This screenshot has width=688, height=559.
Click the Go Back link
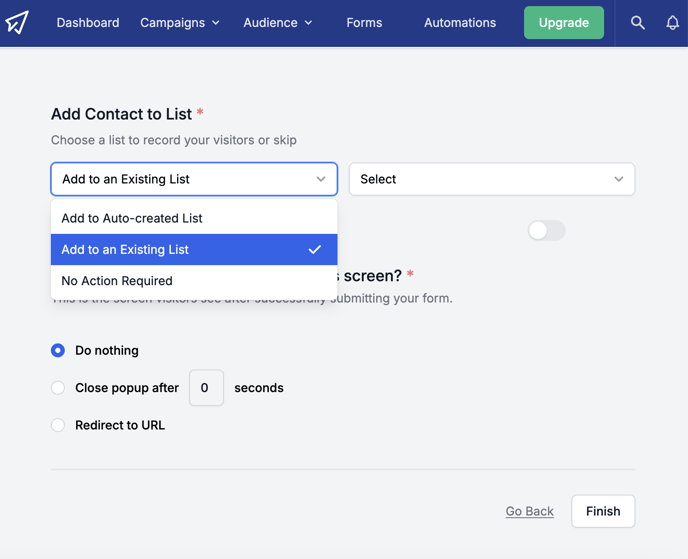pyautogui.click(x=530, y=511)
